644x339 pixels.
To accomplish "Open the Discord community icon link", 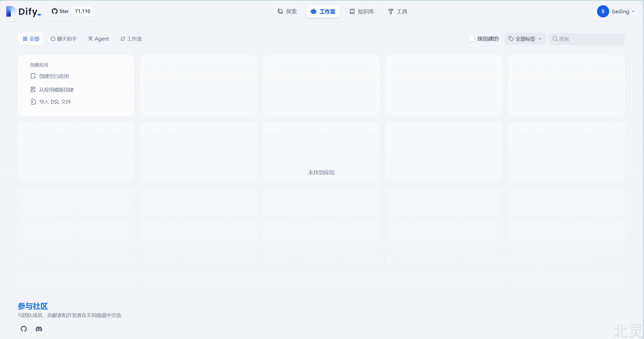I will [39, 329].
